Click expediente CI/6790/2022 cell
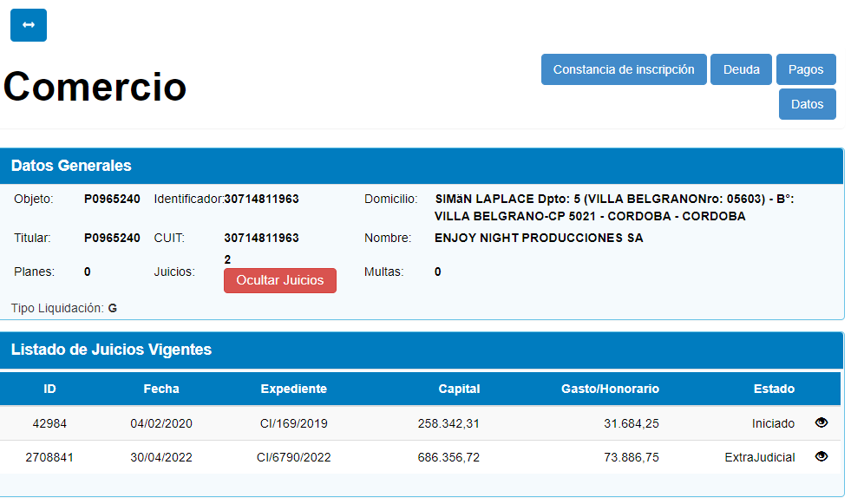 tap(293, 457)
